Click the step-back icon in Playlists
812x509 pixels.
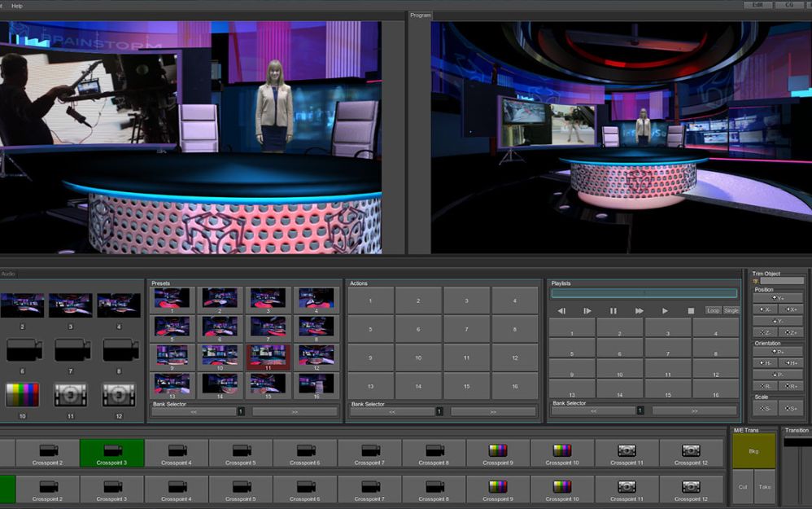(561, 311)
